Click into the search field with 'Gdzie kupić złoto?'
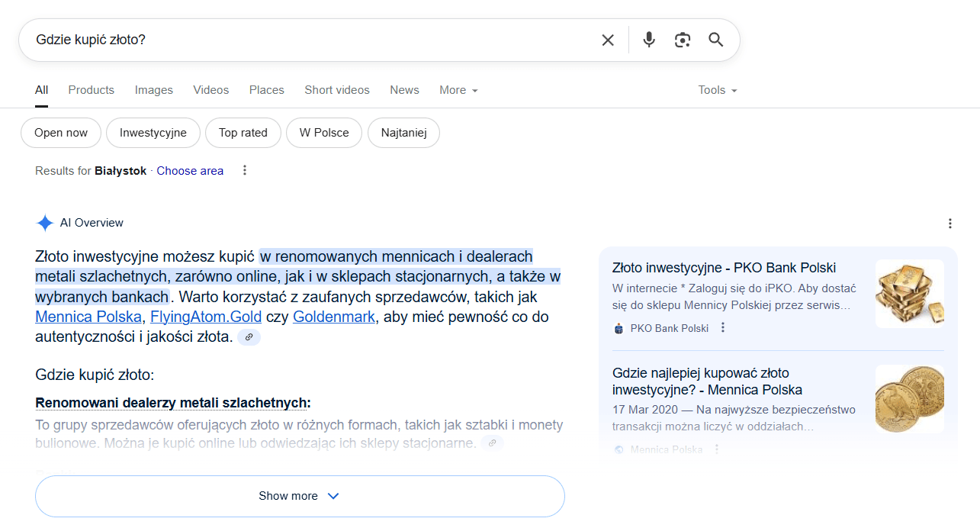The width and height of the screenshot is (980, 528). click(313, 40)
